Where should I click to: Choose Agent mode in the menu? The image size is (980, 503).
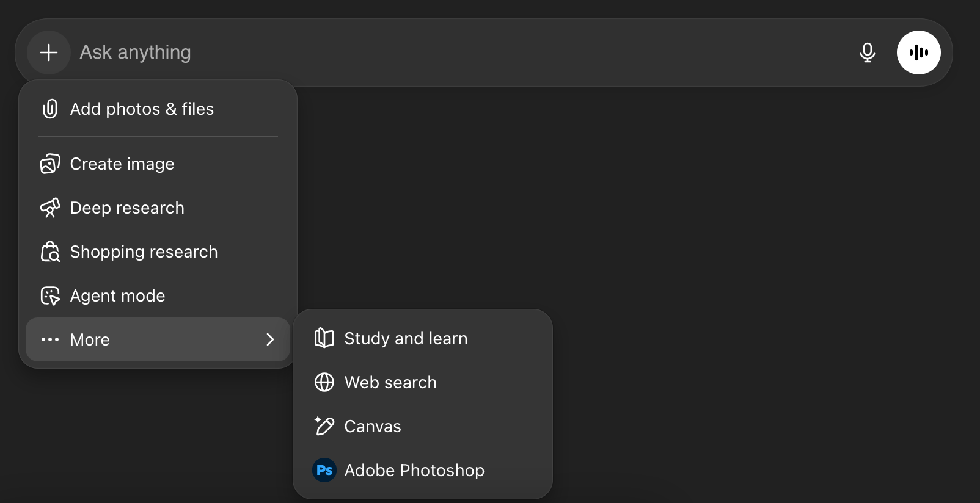click(118, 295)
